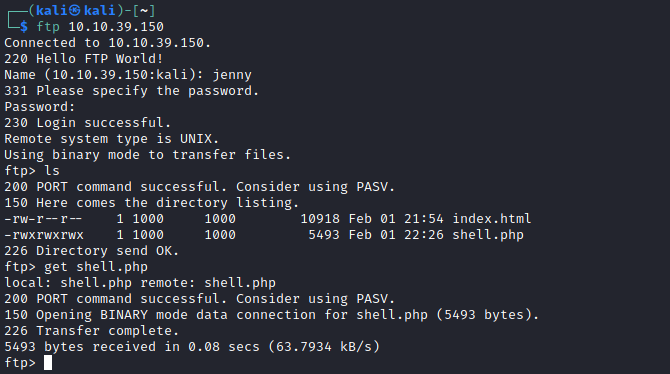Click the tilde directory indicator in prompt
The height and width of the screenshot is (374, 670).
click(144, 11)
